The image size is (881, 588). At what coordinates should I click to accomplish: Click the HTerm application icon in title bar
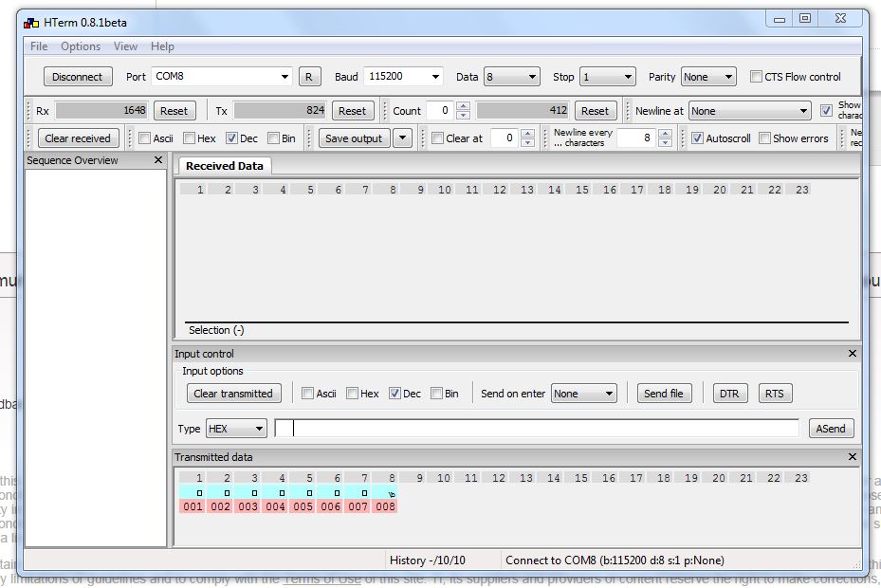pyautogui.click(x=30, y=21)
